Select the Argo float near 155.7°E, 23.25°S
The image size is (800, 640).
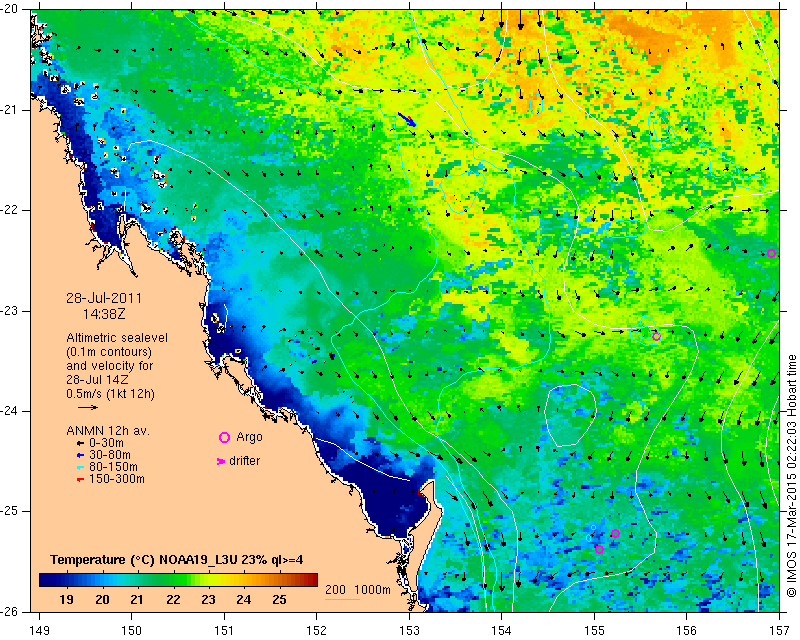656,336
